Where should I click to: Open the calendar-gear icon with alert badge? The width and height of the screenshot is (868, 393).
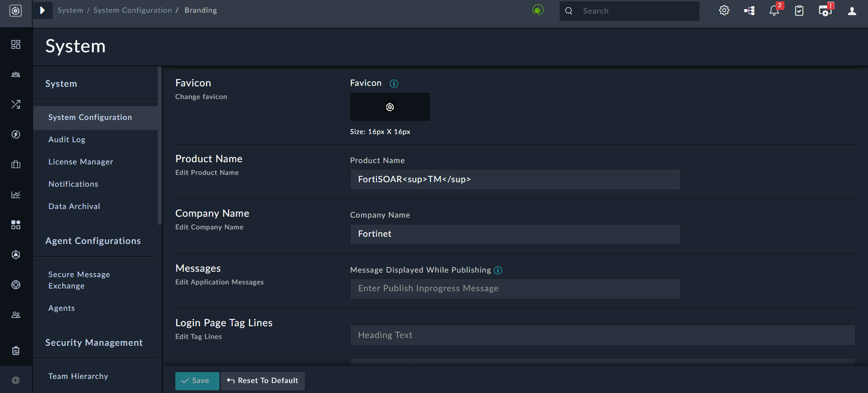pos(825,10)
